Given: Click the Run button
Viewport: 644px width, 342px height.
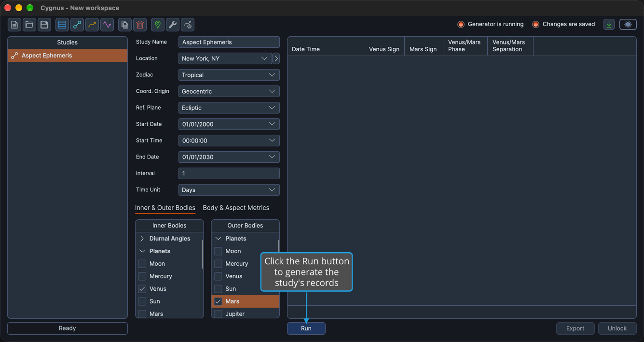Looking at the screenshot, I should (306, 328).
